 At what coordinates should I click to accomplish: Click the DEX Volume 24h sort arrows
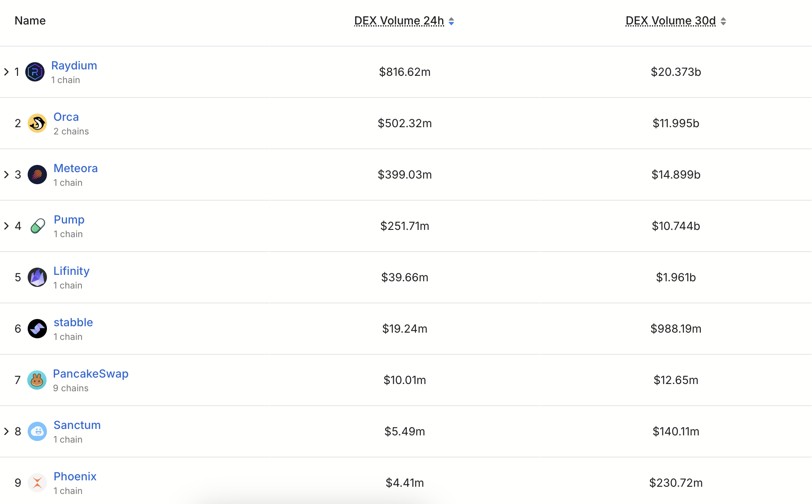pos(451,21)
